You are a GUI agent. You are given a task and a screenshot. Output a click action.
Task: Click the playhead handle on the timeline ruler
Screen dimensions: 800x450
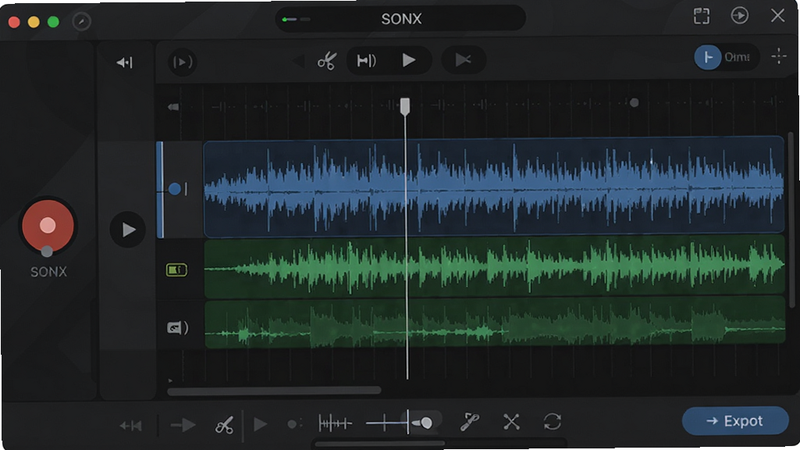coord(405,107)
